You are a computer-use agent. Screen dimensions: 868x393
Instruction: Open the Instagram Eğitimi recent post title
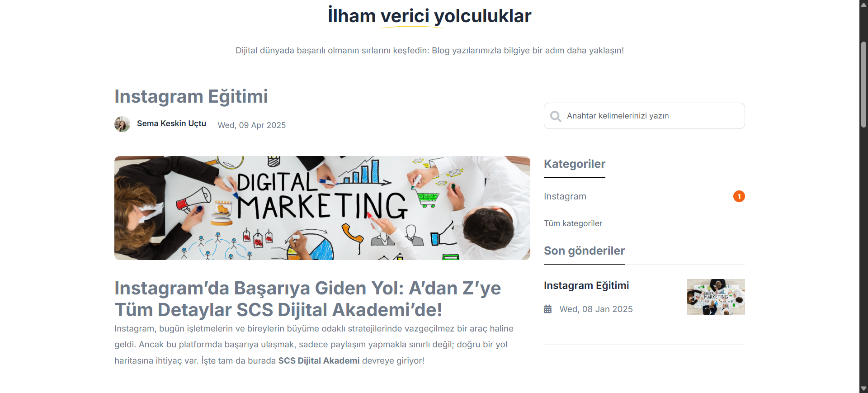(x=586, y=285)
